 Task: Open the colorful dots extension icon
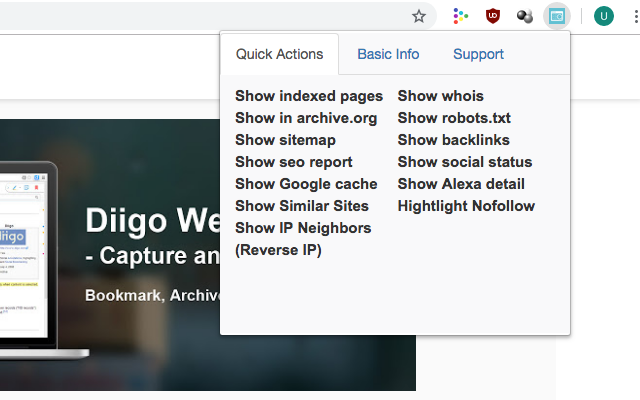[460, 16]
